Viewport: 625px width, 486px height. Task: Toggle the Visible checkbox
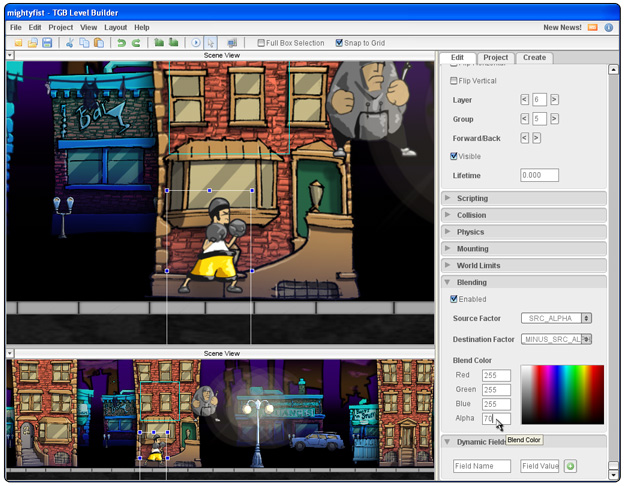pyautogui.click(x=453, y=156)
